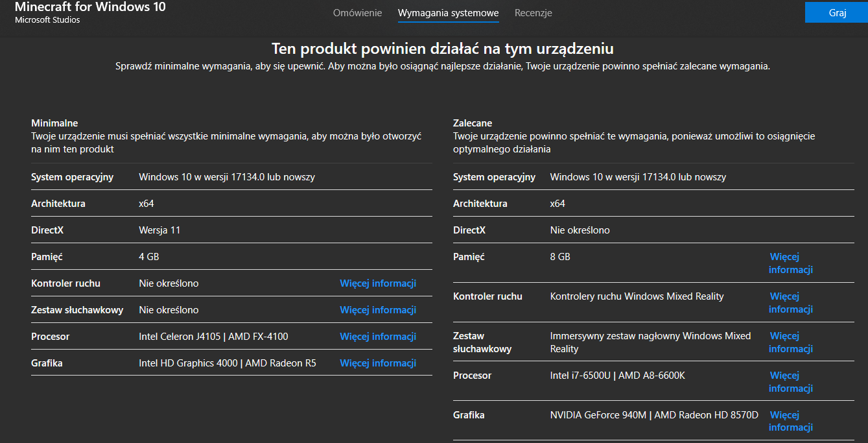Click the Microsoft Studios publisher name
This screenshot has width=868, height=443.
[x=47, y=20]
